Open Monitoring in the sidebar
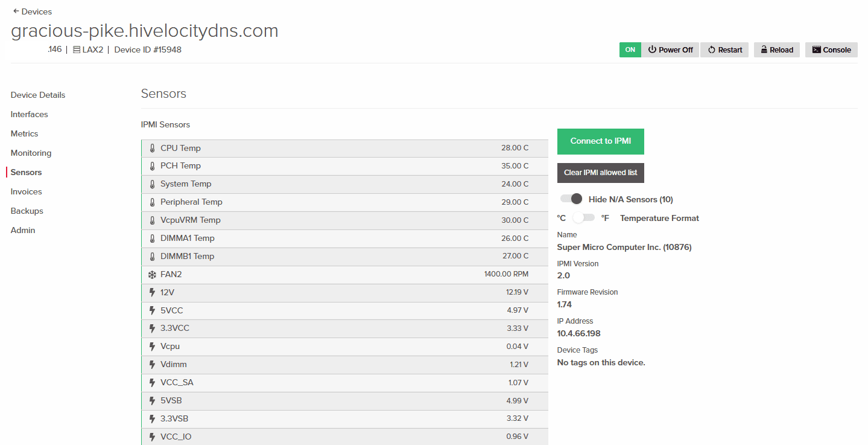 (x=31, y=153)
